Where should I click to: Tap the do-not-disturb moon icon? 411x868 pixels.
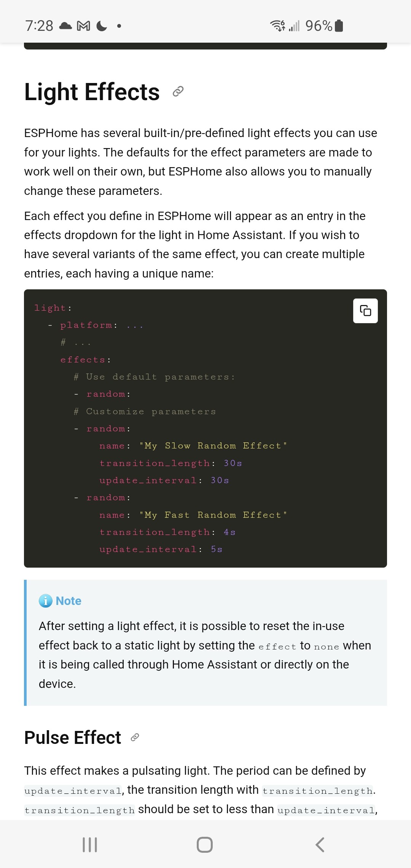[x=102, y=26]
